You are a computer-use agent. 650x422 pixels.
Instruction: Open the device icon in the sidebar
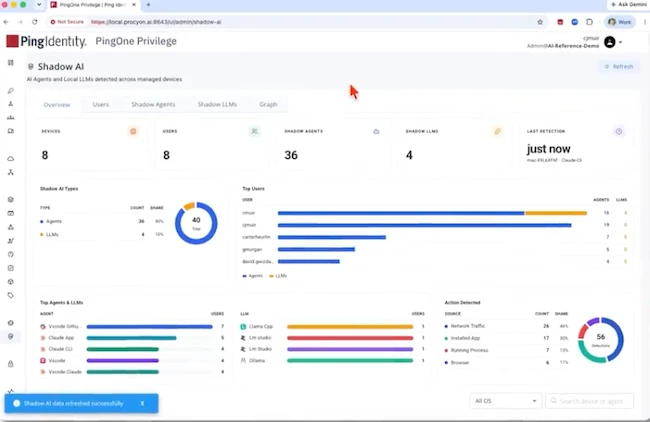pos(11,131)
